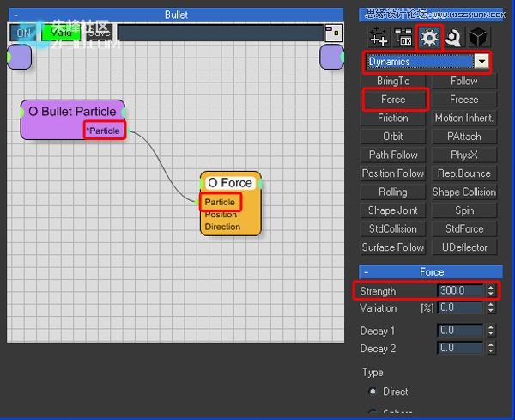The height and width of the screenshot is (420, 515).
Task: Select the black cube Initiators icon
Action: 477,37
